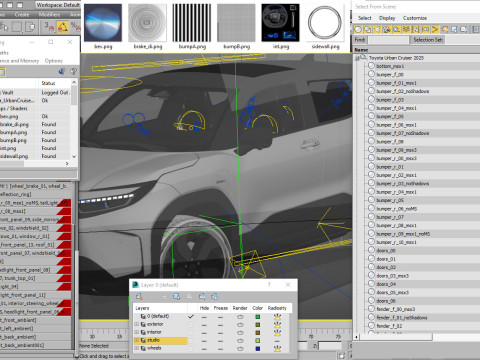Toggle Percent Snap in main toolbar

[75, 27]
